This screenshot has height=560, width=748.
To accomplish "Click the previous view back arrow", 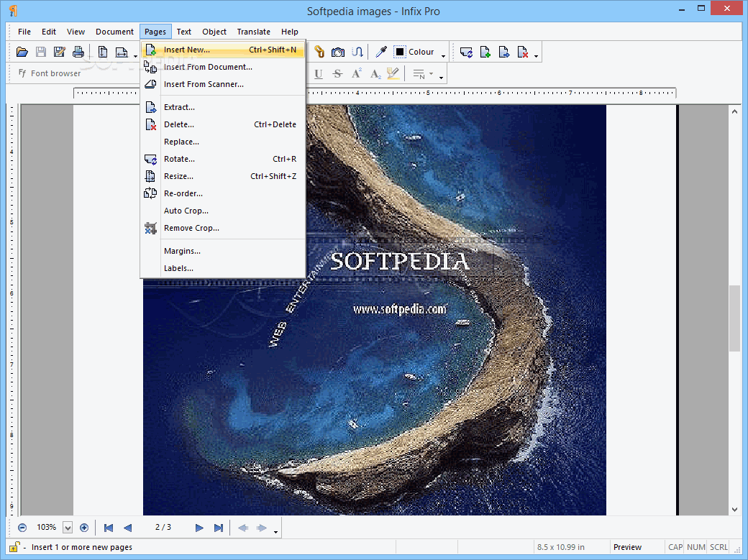I will pos(243,528).
